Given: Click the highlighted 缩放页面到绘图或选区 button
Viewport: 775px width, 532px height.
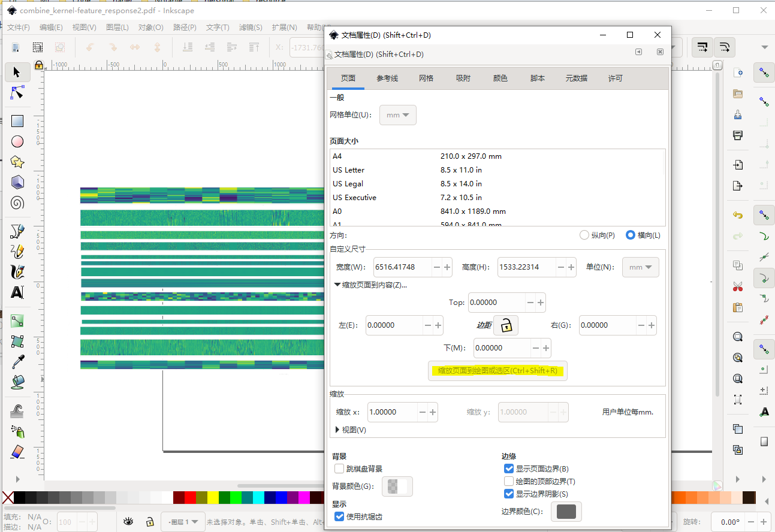Looking at the screenshot, I should (x=497, y=370).
